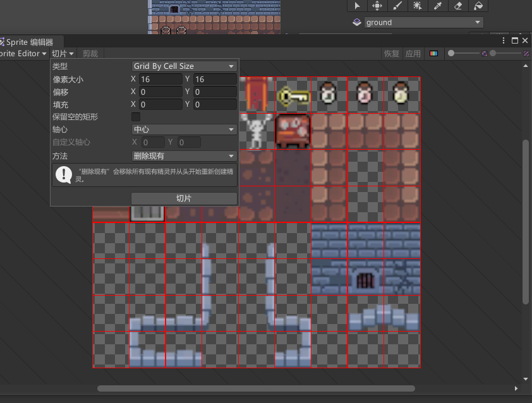The width and height of the screenshot is (532, 403).
Task: Open the 轴心 中心 pivot dropdown
Action: (184, 129)
